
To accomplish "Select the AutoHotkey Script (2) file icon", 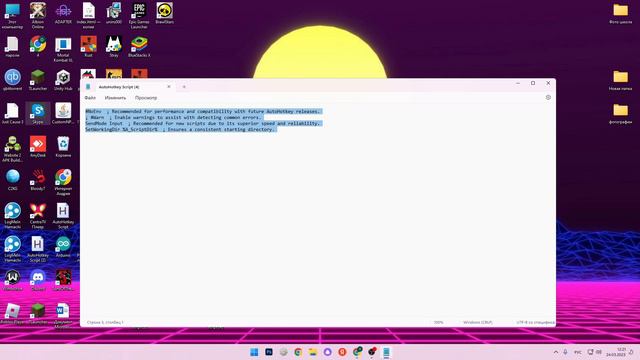I will 38,249.
